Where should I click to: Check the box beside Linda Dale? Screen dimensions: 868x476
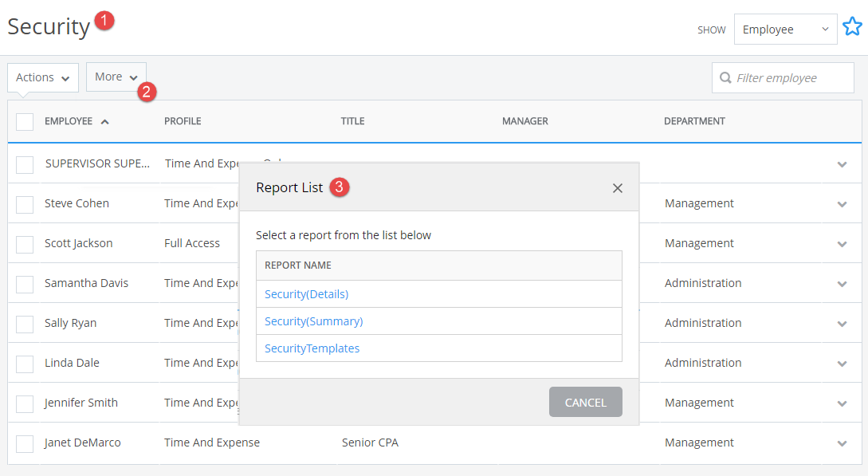[x=24, y=363]
